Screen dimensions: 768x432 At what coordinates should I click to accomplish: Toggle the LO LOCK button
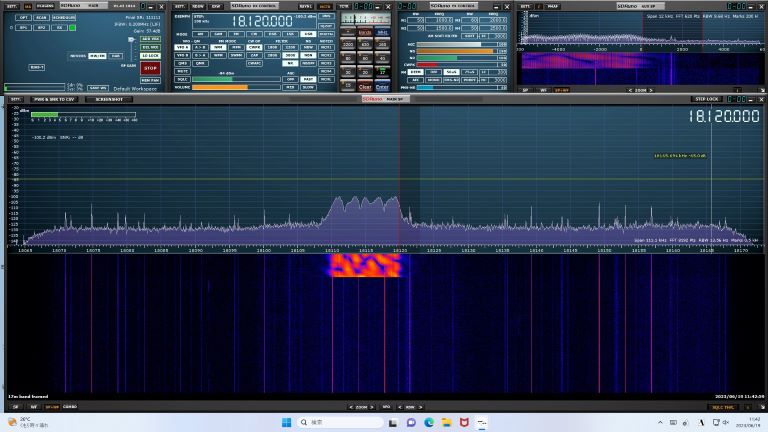click(150, 55)
